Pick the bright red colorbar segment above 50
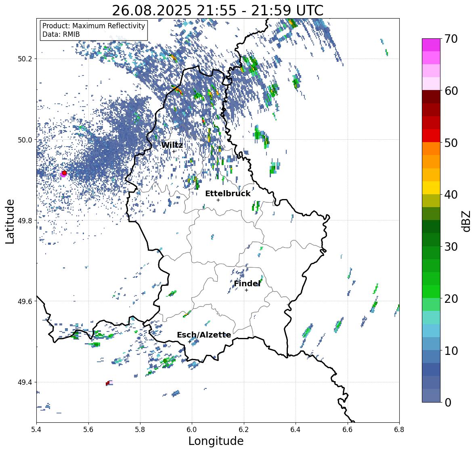This screenshot has height=451, width=476. point(431,136)
